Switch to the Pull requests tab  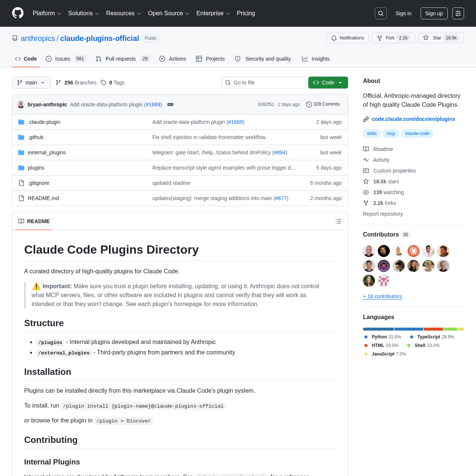point(122,59)
